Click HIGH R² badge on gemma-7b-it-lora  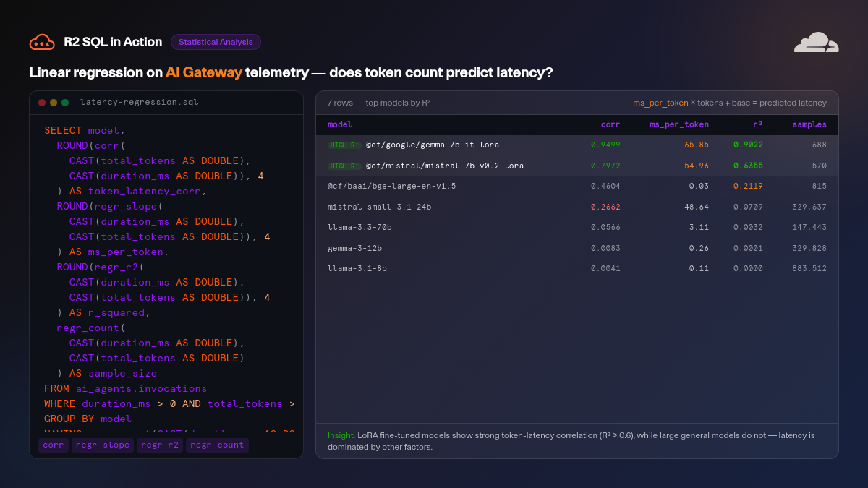coord(344,145)
